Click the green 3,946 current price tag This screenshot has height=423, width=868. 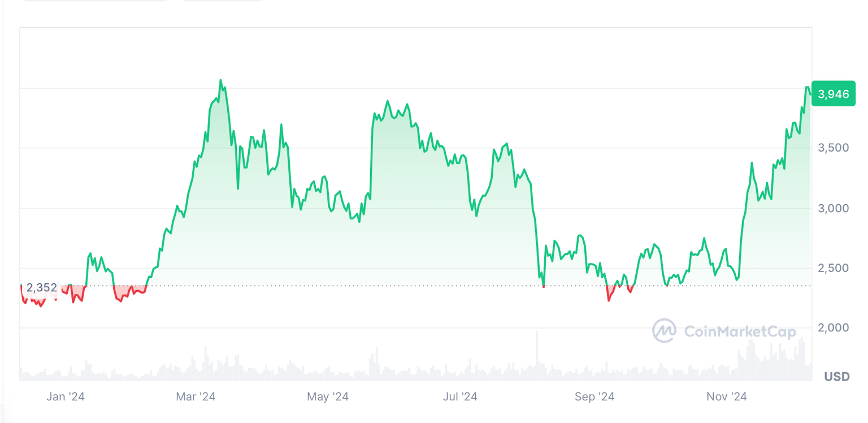833,94
